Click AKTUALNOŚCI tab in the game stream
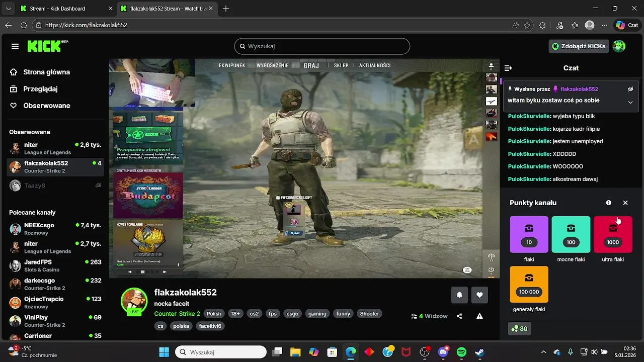The width and height of the screenshot is (644, 362). 375,65
